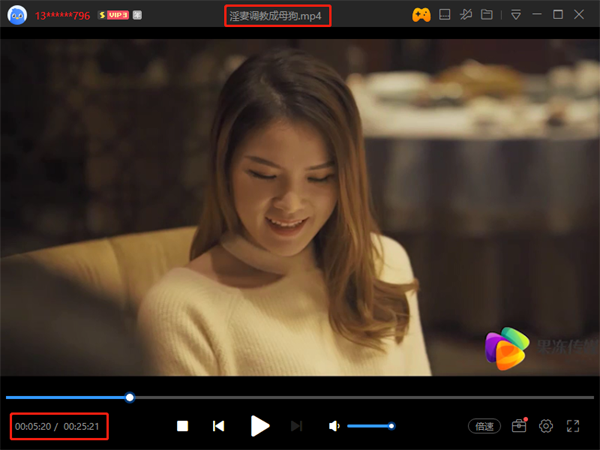This screenshot has width=600, height=450.
Task: Open the 倍速 playback speed menu
Action: [x=485, y=426]
